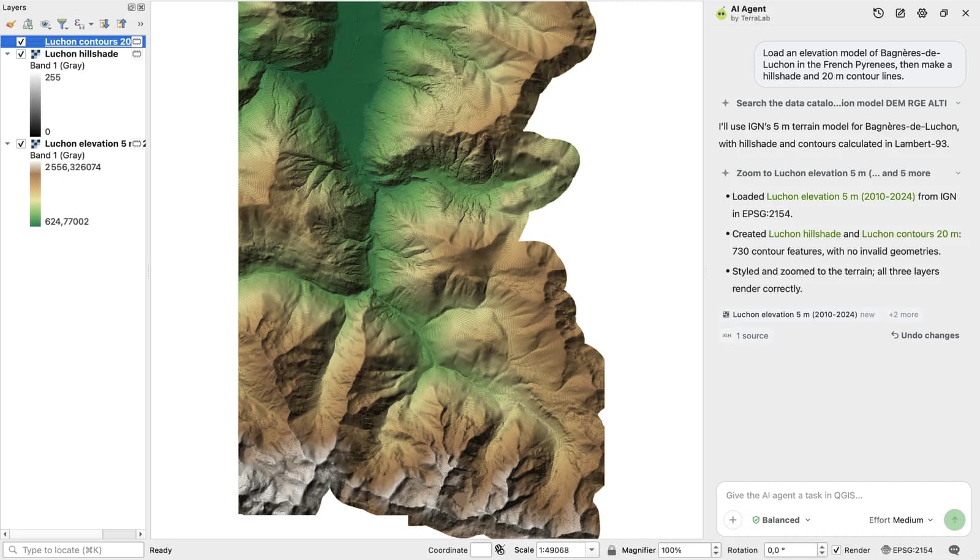Open AI Agent chat history
Screen dimensions: 980x560
click(878, 13)
